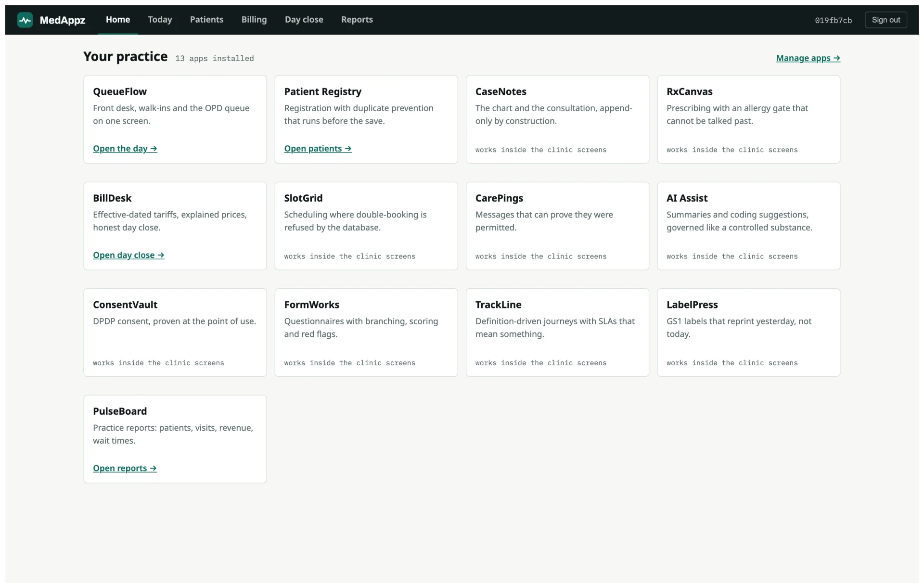Click the FormWorks card title

pos(311,305)
